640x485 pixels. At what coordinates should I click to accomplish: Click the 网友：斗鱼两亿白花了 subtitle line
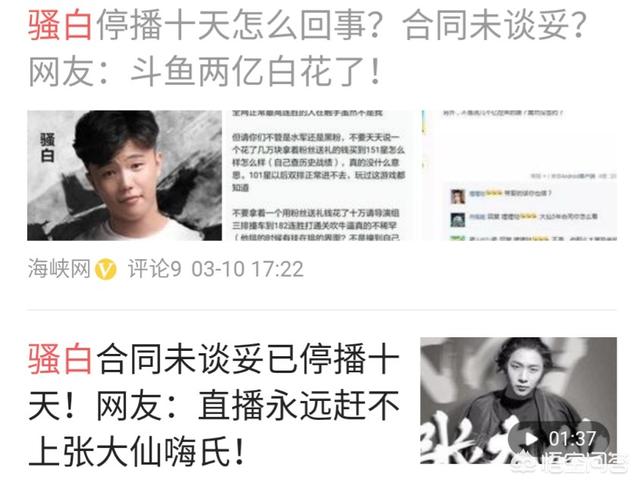(x=205, y=72)
